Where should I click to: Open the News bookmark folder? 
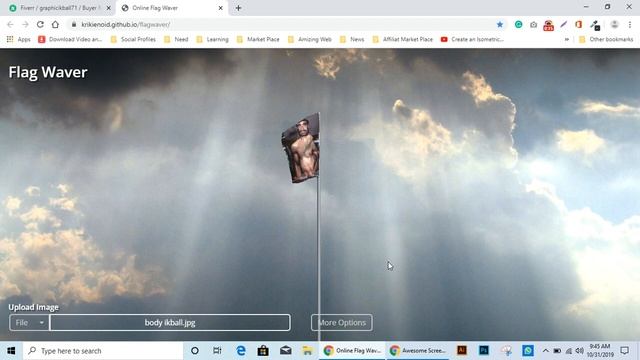(352, 39)
